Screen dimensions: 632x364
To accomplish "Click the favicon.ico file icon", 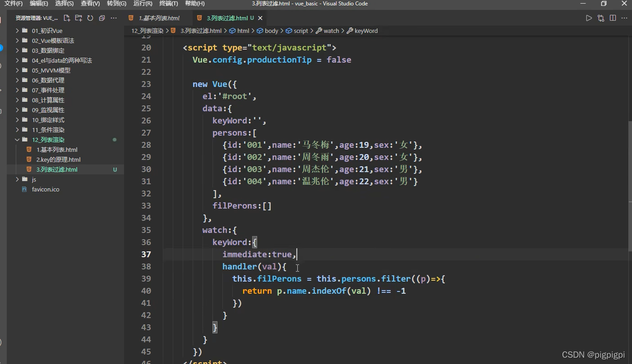I will pyautogui.click(x=24, y=189).
